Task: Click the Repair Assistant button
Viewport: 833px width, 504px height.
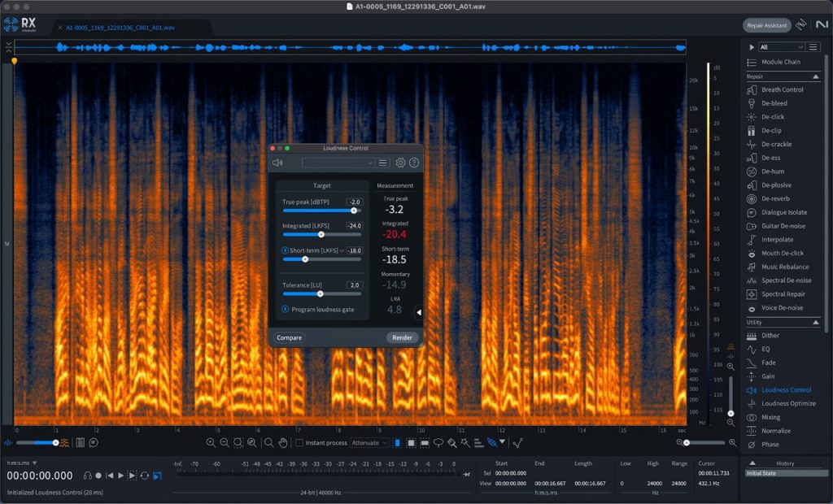Action: [x=766, y=25]
